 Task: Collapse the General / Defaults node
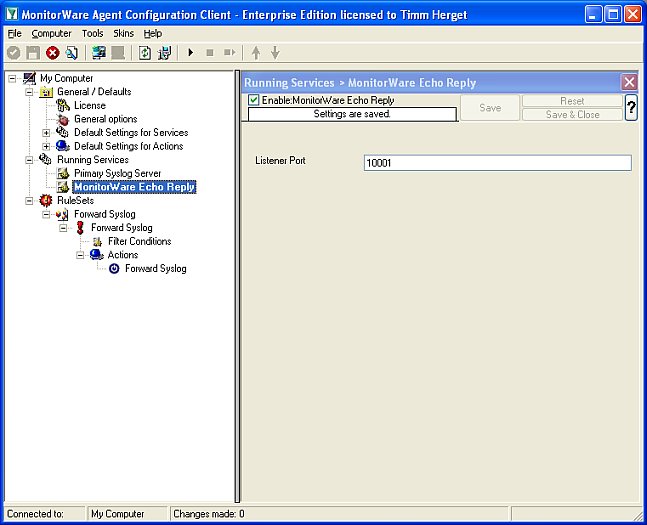tap(29, 92)
